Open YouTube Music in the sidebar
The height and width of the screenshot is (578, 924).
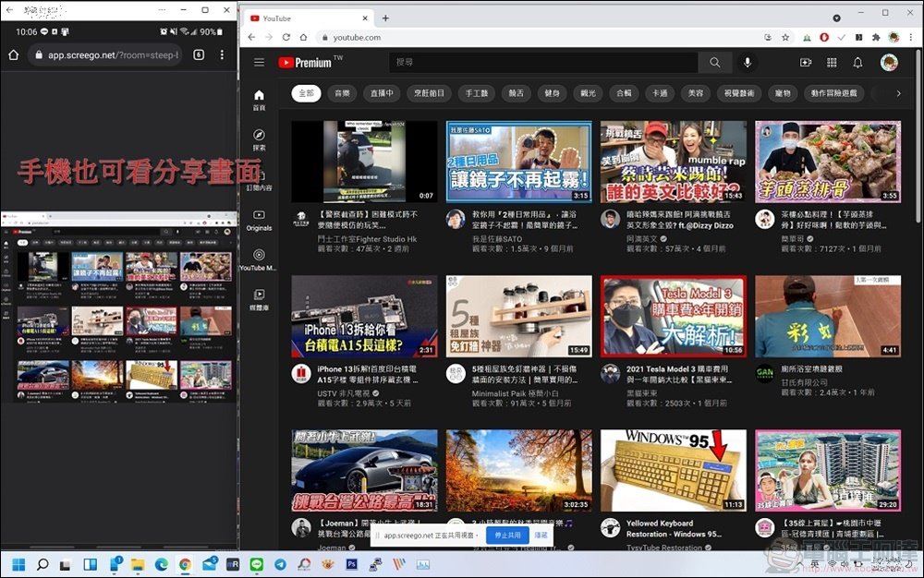pyautogui.click(x=258, y=259)
